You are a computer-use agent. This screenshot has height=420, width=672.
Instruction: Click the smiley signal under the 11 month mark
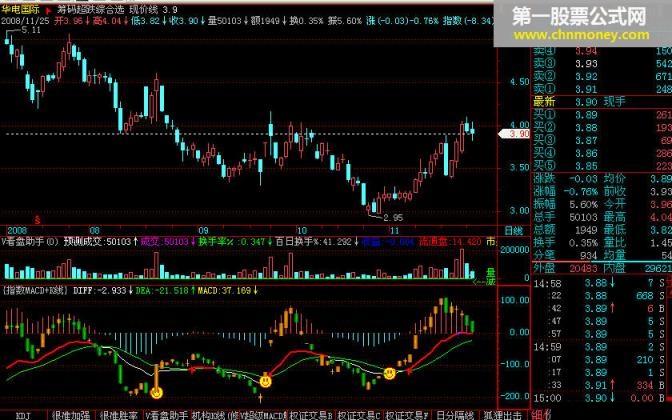pos(390,373)
